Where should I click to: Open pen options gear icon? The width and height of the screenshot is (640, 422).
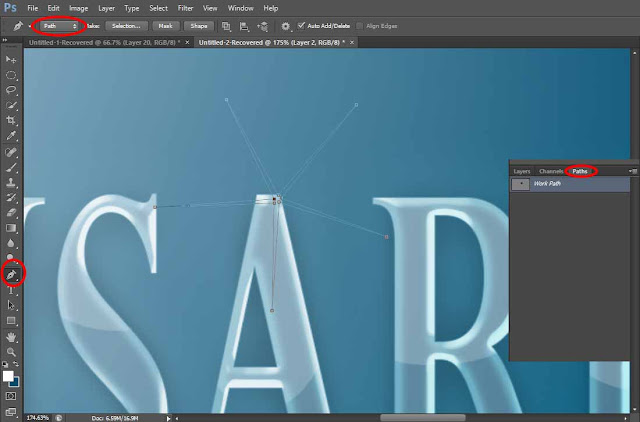coord(285,27)
